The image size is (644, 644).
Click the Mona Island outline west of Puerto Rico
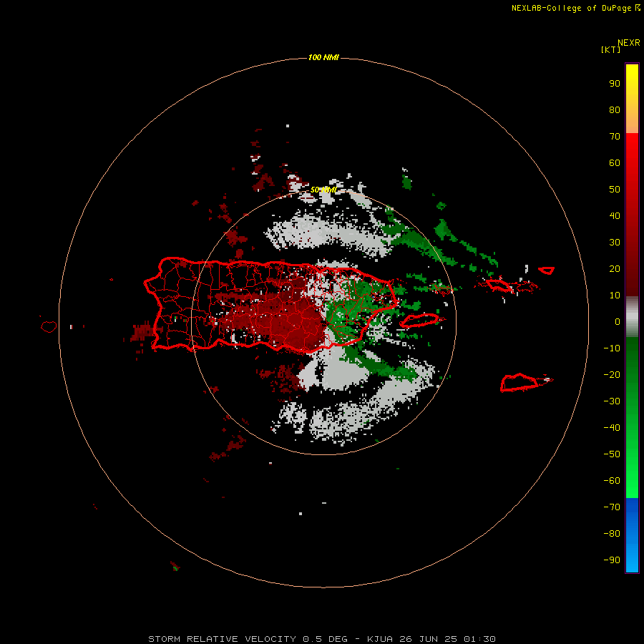[49, 326]
